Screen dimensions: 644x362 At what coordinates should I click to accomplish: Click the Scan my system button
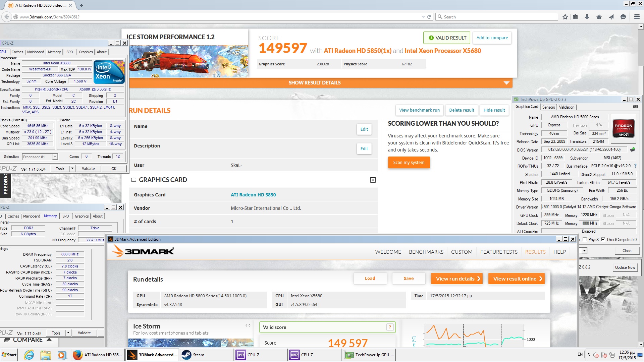pyautogui.click(x=409, y=163)
